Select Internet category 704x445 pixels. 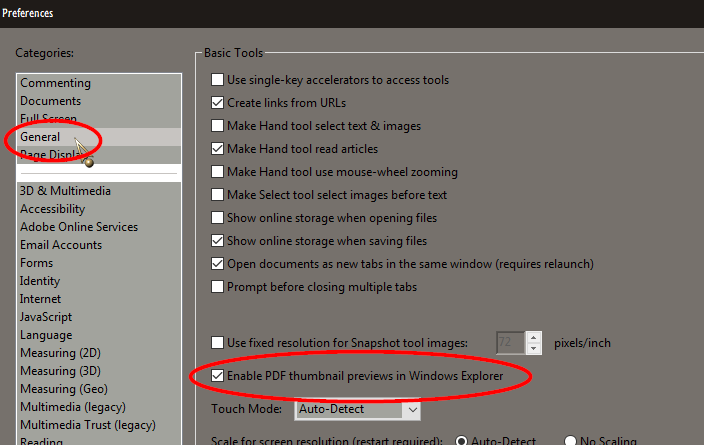(99, 299)
